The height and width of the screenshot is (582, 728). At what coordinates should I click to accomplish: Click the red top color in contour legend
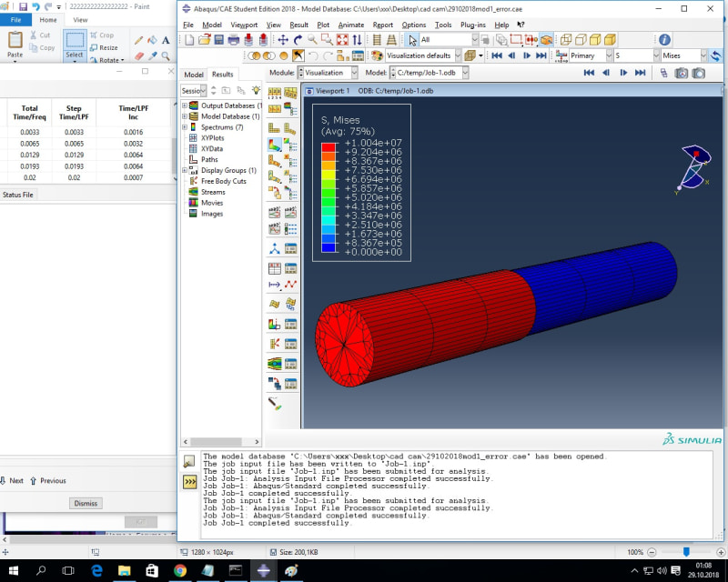[x=329, y=147]
